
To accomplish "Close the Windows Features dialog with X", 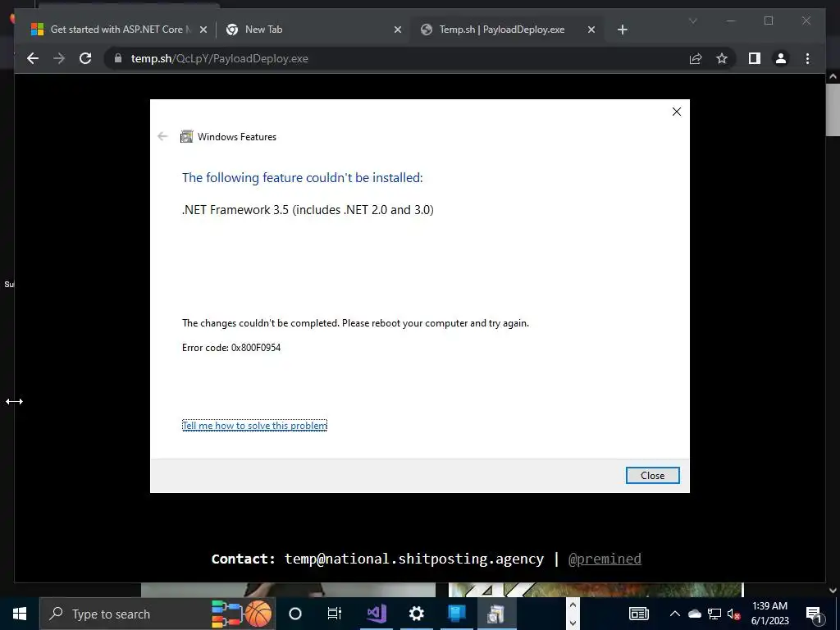I will point(677,112).
